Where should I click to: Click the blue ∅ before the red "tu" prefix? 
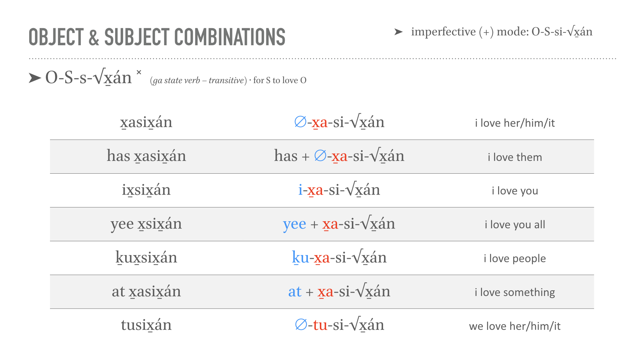pyautogui.click(x=301, y=325)
